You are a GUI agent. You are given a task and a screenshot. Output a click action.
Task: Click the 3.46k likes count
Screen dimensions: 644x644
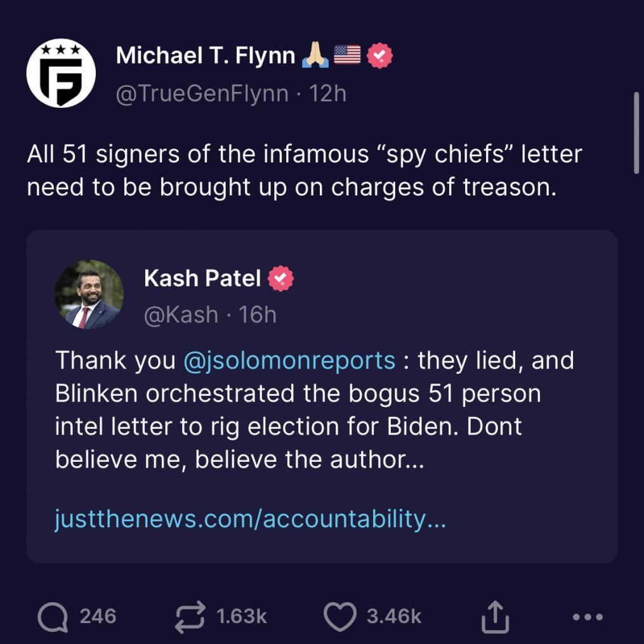point(394,616)
